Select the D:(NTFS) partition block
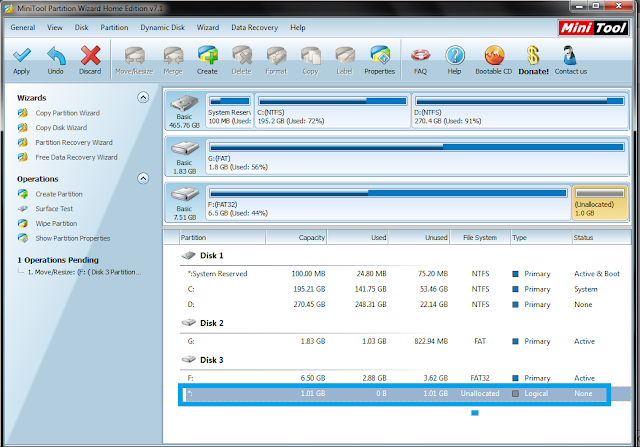This screenshot has height=447, width=640. click(x=520, y=111)
